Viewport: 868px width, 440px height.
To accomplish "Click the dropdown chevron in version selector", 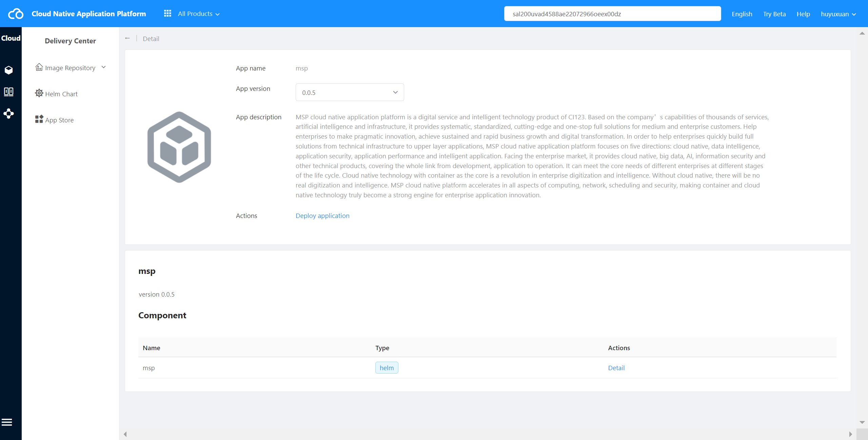I will coord(395,92).
